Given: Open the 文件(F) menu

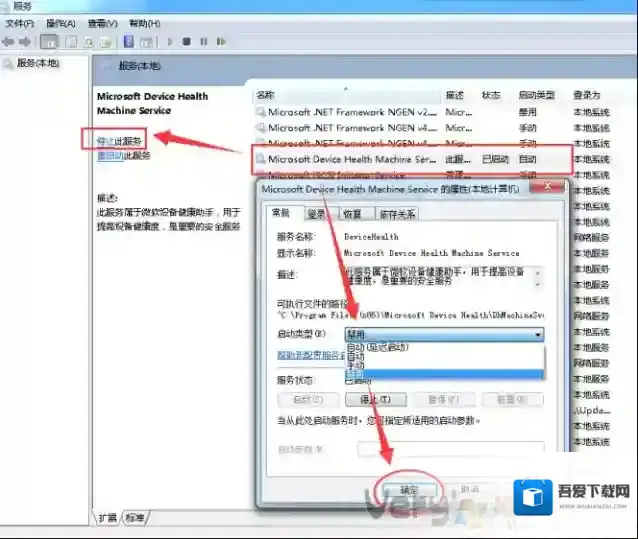Looking at the screenshot, I should pos(19,24).
